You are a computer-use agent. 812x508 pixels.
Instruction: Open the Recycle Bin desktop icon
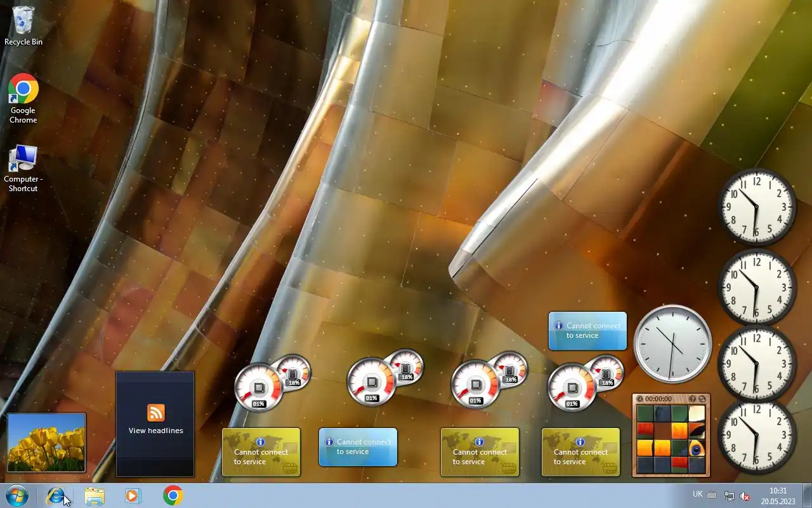point(23,25)
